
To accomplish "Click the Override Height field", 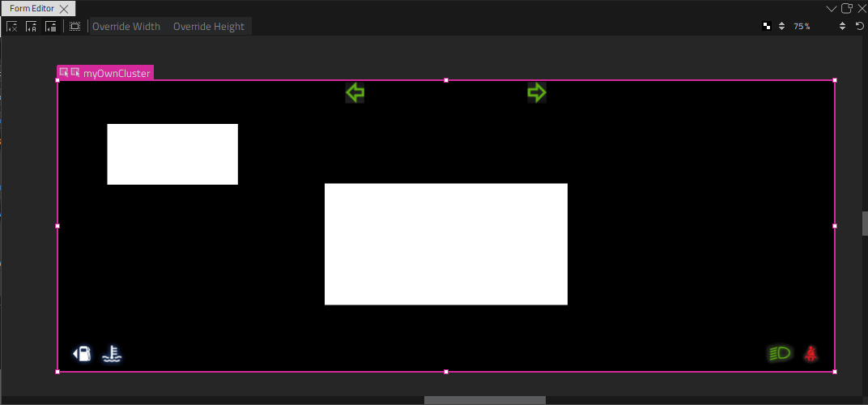I will click(x=208, y=27).
